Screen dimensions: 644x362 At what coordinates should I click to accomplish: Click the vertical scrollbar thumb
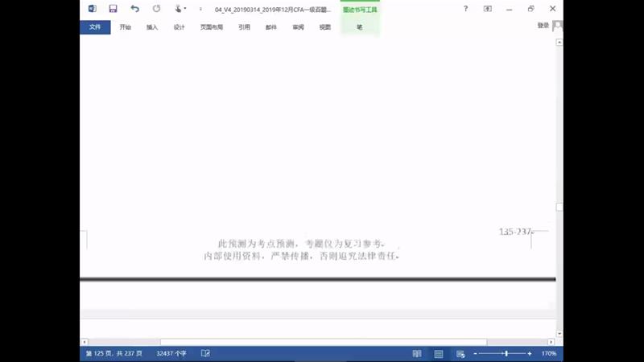point(559,208)
